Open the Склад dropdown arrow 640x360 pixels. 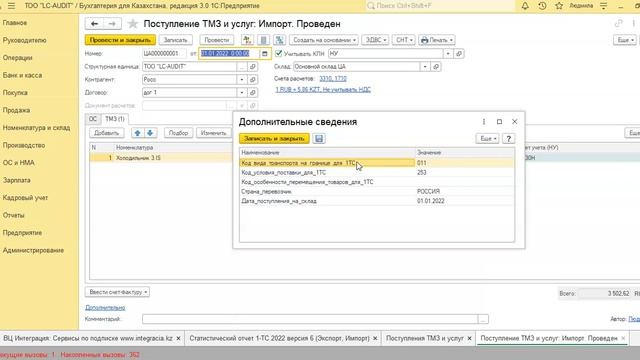[x=425, y=67]
